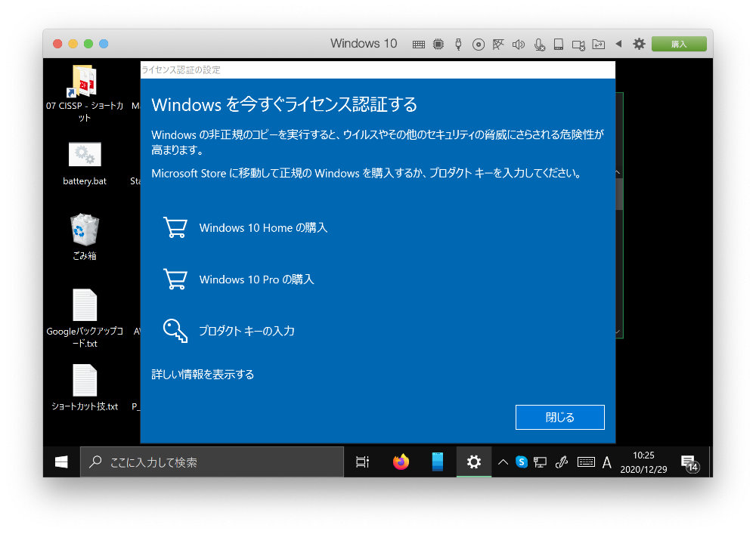Open Parallels configuration gear icon
Viewport: 756px width, 534px height.
[x=639, y=44]
